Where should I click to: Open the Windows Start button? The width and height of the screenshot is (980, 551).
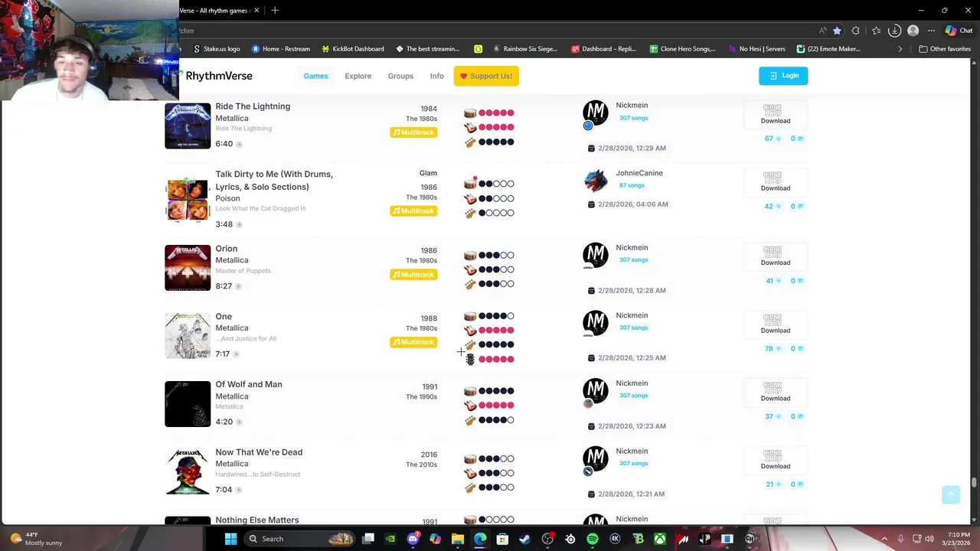[x=230, y=539]
